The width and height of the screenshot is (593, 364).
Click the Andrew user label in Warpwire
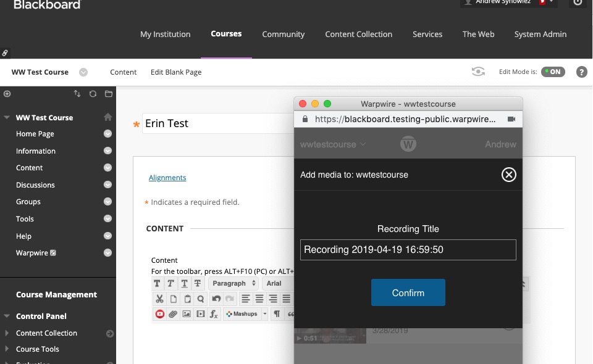(x=500, y=144)
